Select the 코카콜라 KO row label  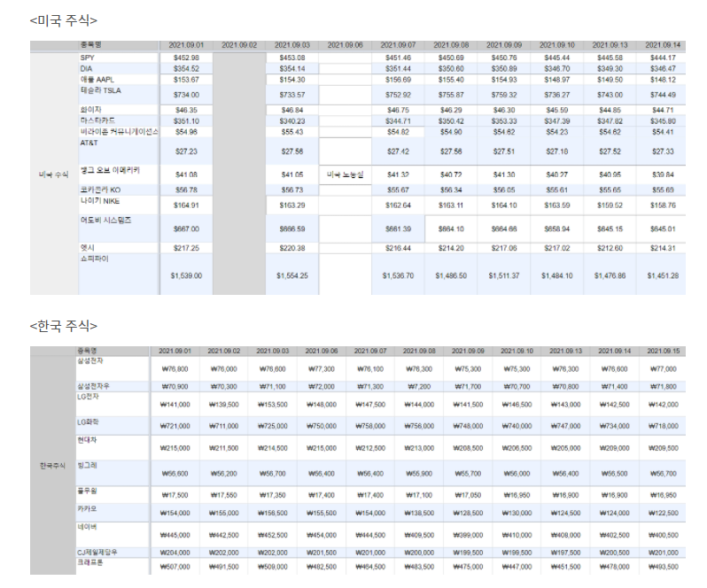(100, 190)
